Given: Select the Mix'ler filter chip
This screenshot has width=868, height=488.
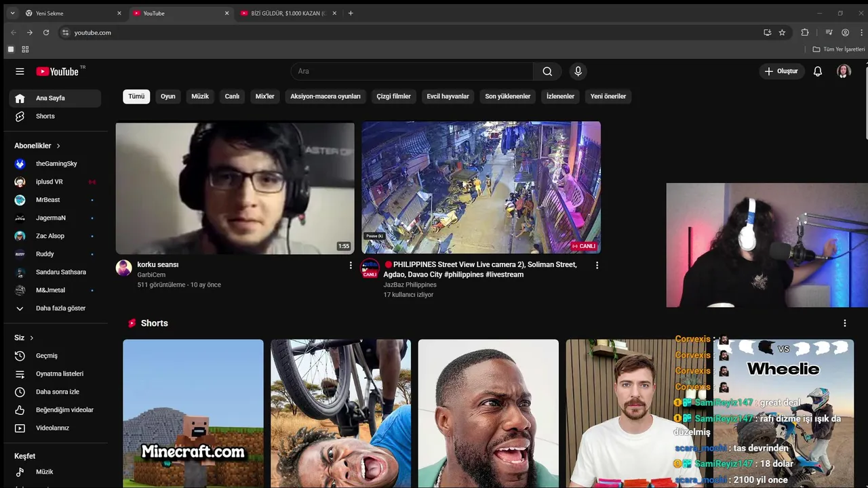Looking at the screenshot, I should click(x=264, y=96).
